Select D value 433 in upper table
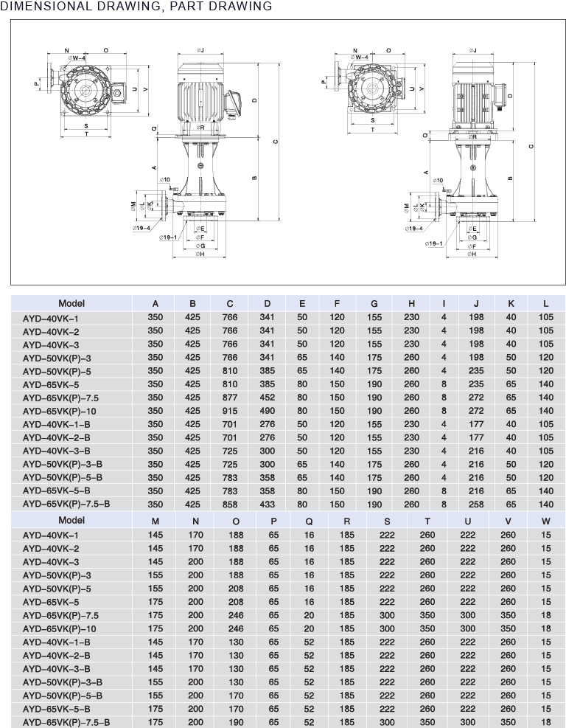The width and height of the screenshot is (566, 728). coord(268,505)
